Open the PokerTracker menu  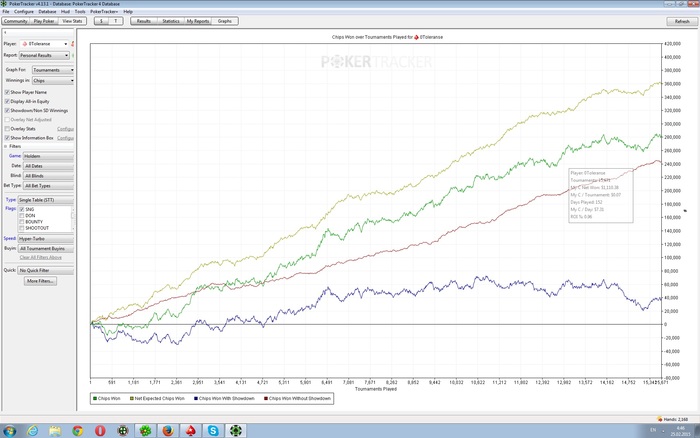104,12
